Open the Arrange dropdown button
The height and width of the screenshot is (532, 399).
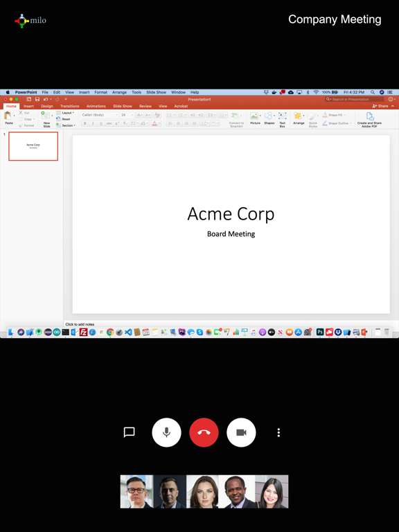tap(299, 118)
